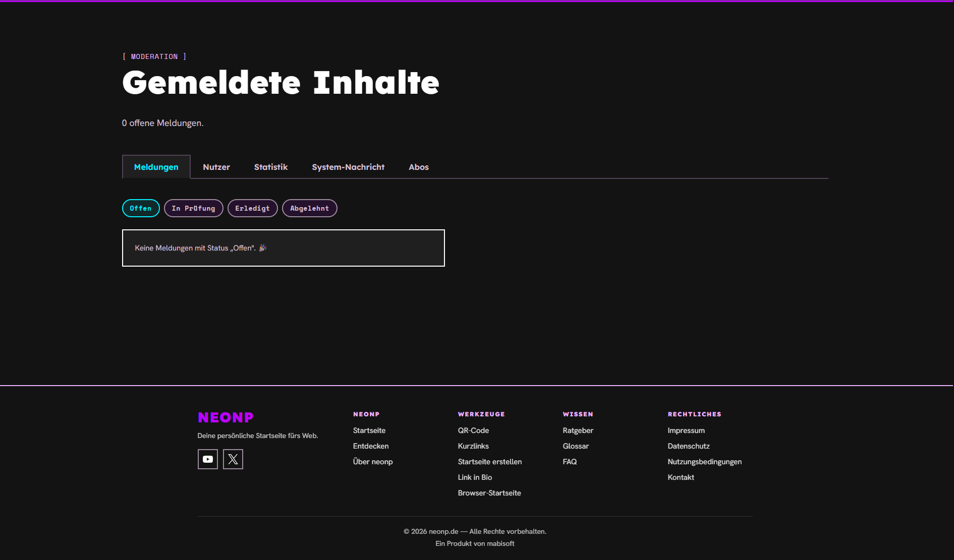The height and width of the screenshot is (560, 954).
Task: Open the Abos tab
Action: 419,167
